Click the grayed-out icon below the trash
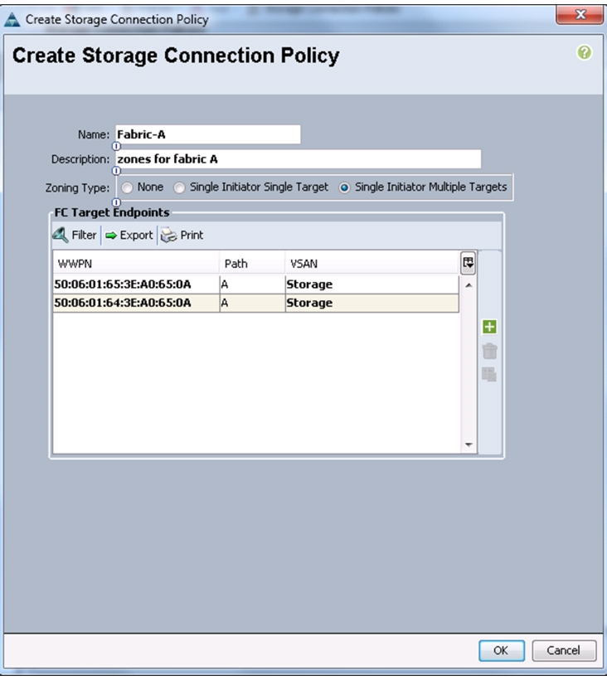This screenshot has width=607, height=700. (489, 374)
